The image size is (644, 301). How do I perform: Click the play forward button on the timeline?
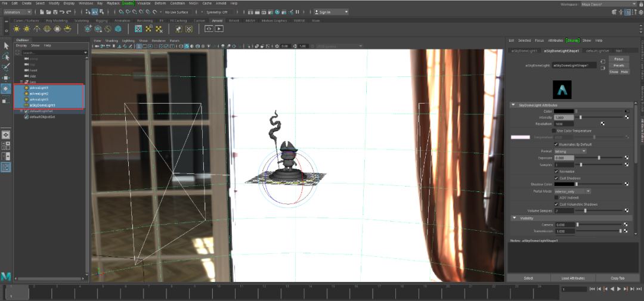pyautogui.click(x=619, y=289)
